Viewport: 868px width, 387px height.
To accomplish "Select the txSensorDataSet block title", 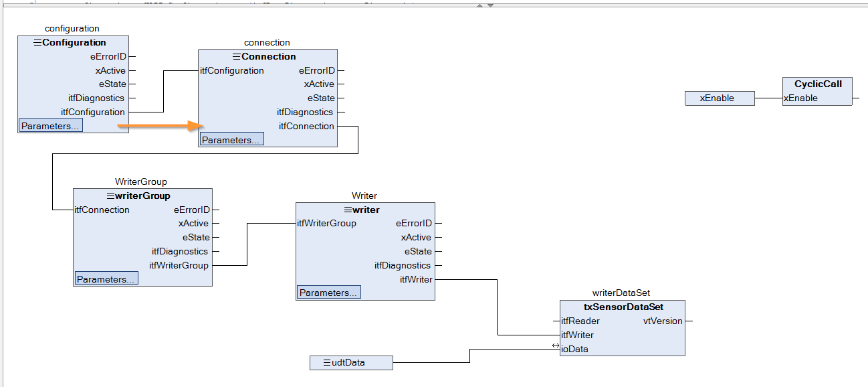I will click(x=623, y=307).
